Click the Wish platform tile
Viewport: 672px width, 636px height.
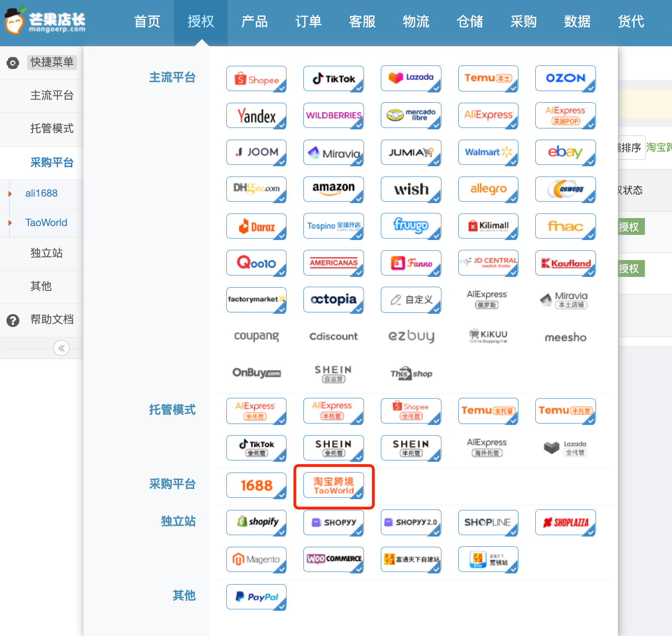tap(411, 190)
